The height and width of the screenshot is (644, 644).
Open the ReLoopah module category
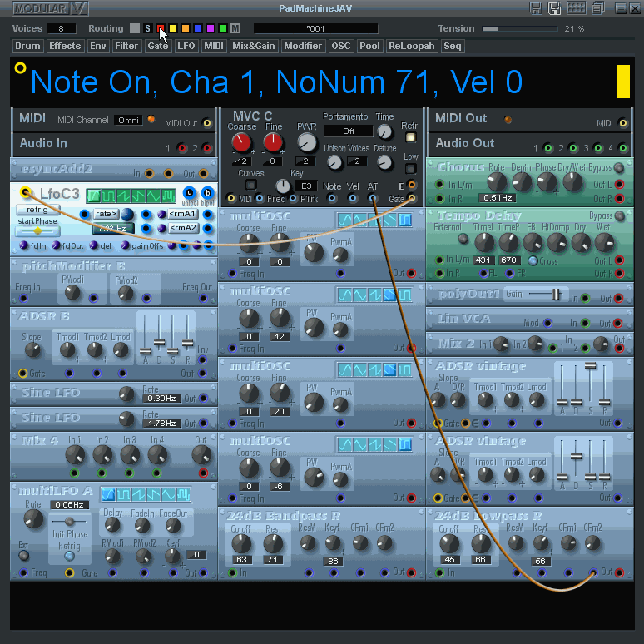(x=412, y=46)
